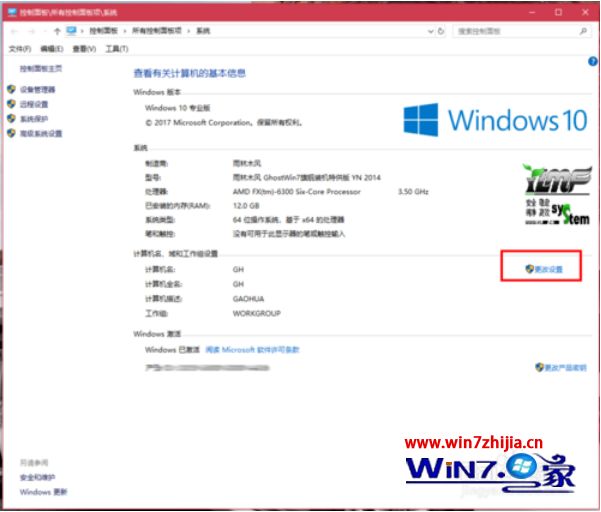Screen dimensions: 601x512
Task: Click the 3.50 GHz value
Action: click(x=413, y=192)
